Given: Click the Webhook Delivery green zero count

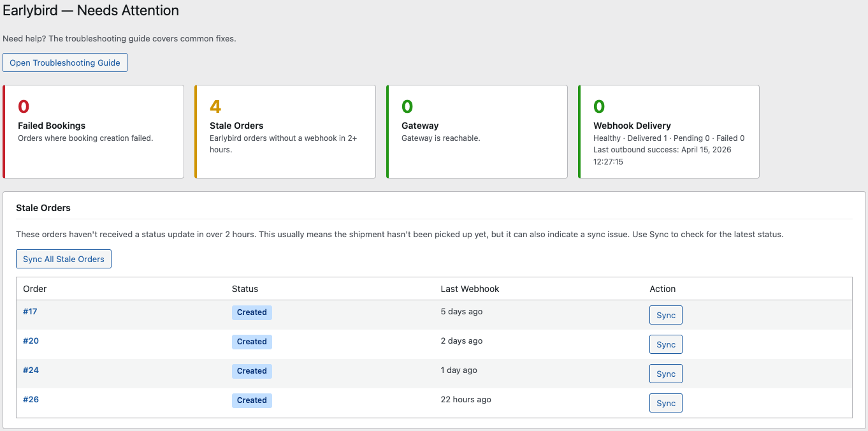Looking at the screenshot, I should (599, 106).
